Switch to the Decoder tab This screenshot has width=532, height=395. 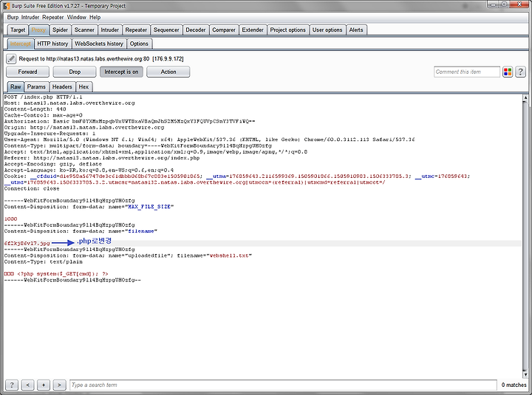coord(195,30)
